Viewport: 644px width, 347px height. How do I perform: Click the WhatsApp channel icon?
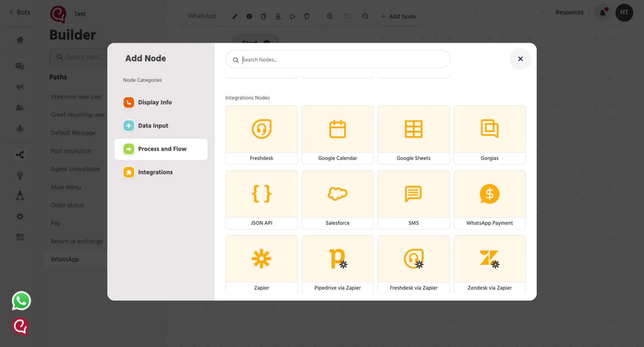[21, 301]
